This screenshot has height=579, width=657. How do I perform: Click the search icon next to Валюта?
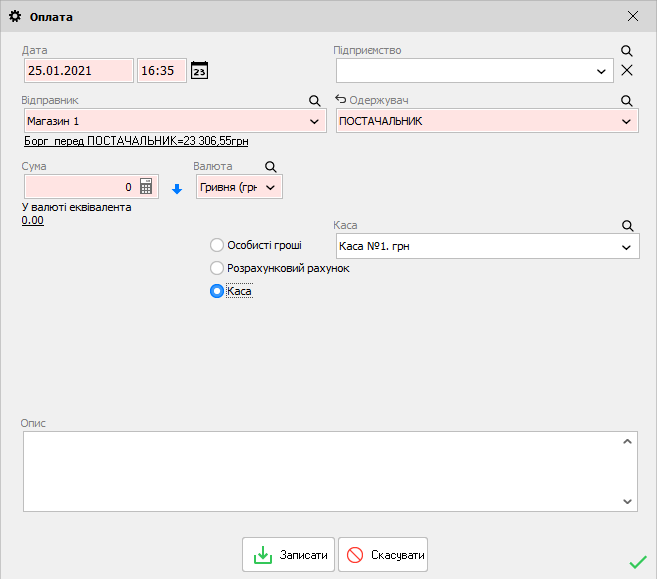[270, 167]
